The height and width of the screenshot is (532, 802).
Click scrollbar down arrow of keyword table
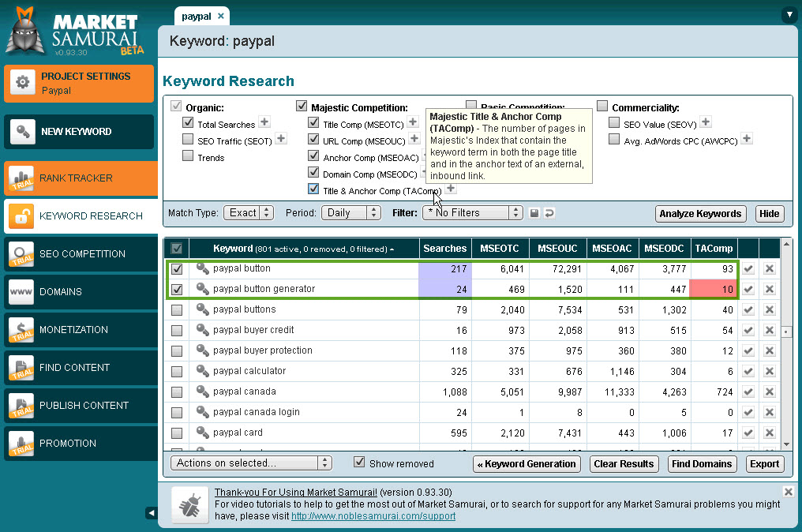click(x=787, y=444)
